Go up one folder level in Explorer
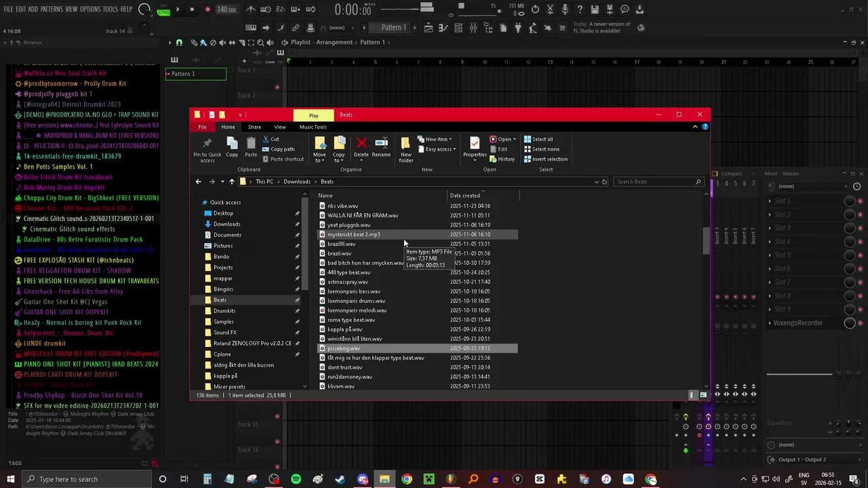 click(231, 182)
